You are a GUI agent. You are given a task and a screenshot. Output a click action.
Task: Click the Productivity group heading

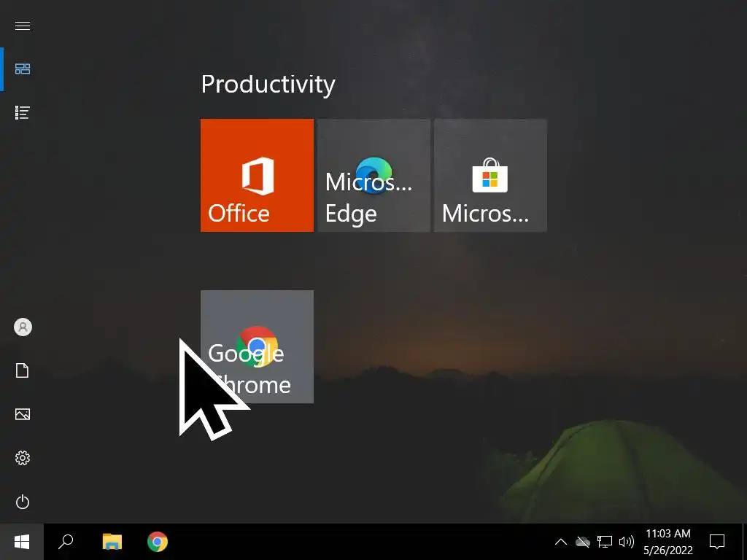click(268, 85)
